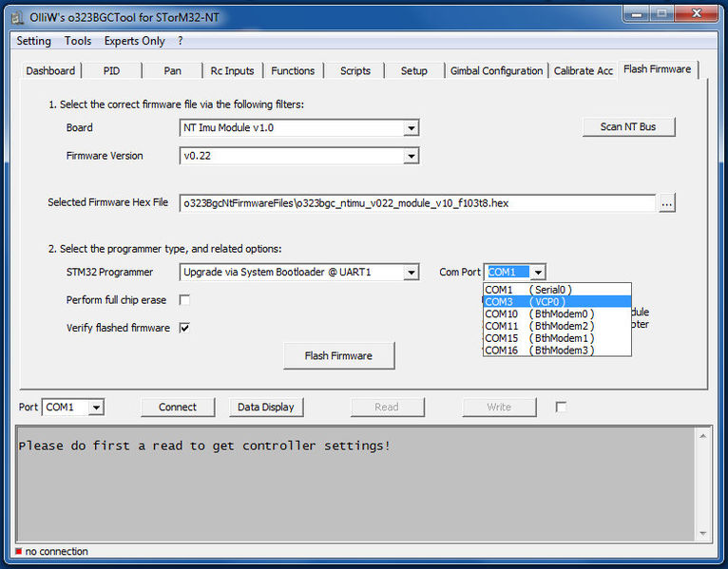This screenshot has width=728, height=569.
Task: Enable Perform full chip erase checkbox
Action: [x=184, y=300]
